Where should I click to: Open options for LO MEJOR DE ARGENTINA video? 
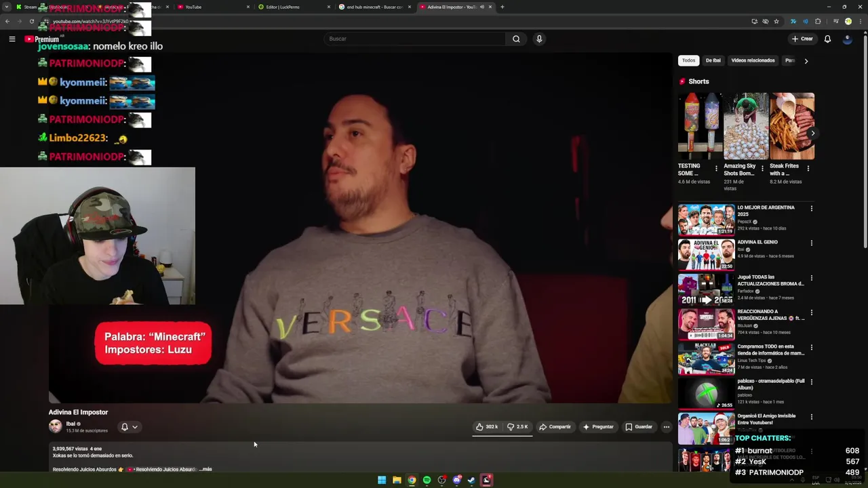(811, 209)
